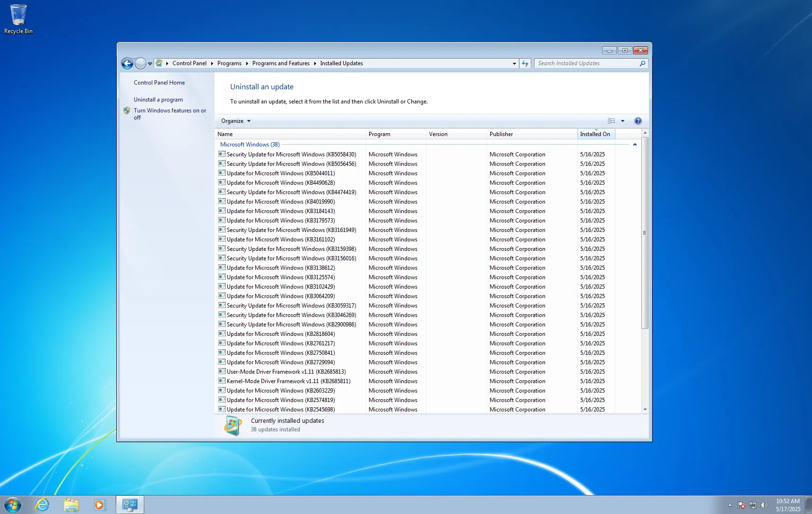Select Update for Microsoft Windows (KB3179573)
Screen dimensions: 812x514
click(281, 221)
